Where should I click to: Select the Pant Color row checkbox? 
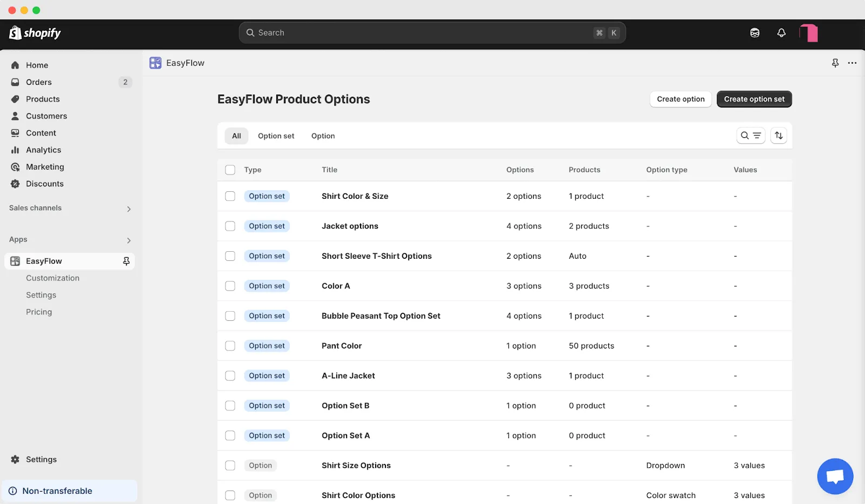click(230, 346)
